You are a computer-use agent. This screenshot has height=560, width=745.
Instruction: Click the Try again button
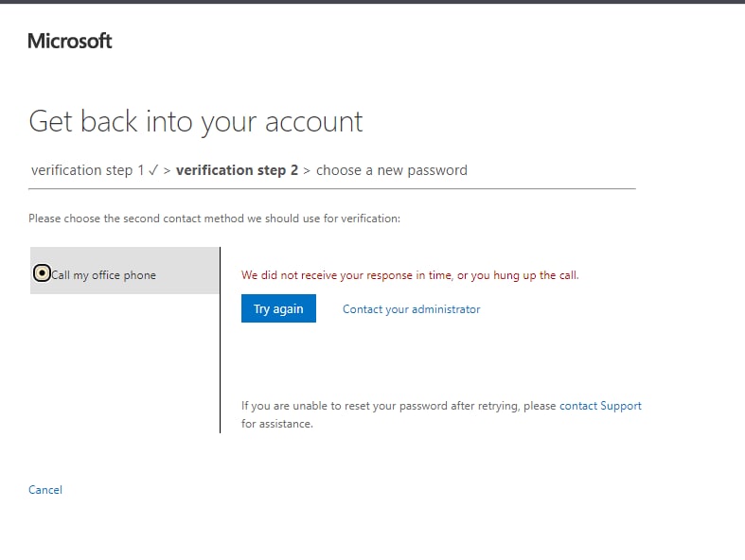pos(278,308)
